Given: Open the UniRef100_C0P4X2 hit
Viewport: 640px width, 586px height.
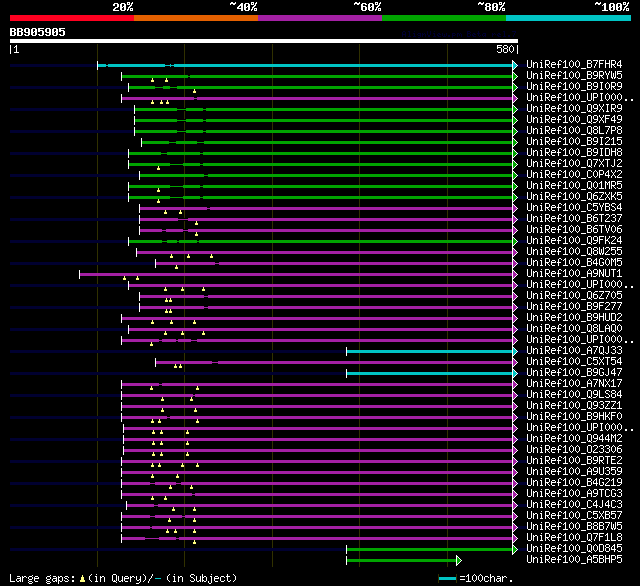Looking at the screenshot, I should click(x=574, y=175).
